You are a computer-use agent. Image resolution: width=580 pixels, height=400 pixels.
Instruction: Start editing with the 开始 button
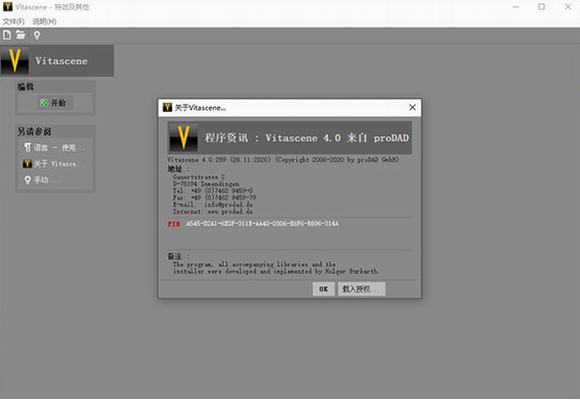pos(54,102)
